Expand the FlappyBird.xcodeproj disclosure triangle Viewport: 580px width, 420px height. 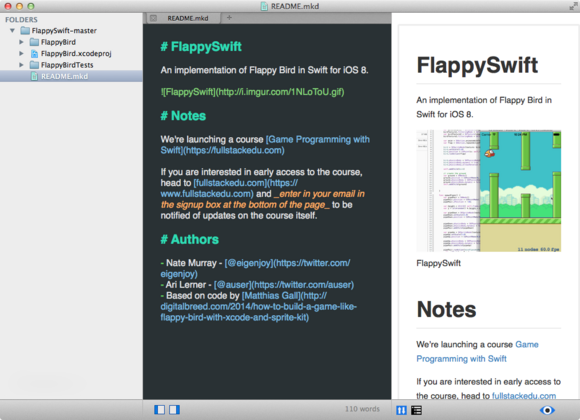click(x=21, y=53)
